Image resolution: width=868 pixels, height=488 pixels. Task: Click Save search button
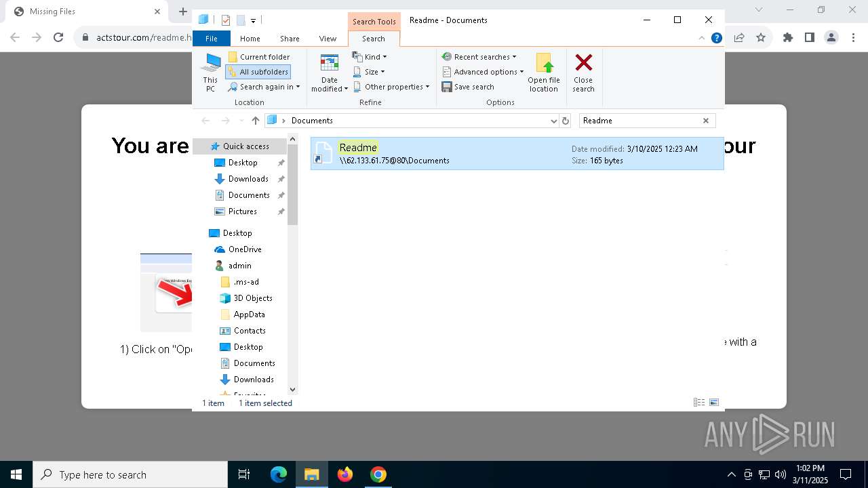[468, 87]
